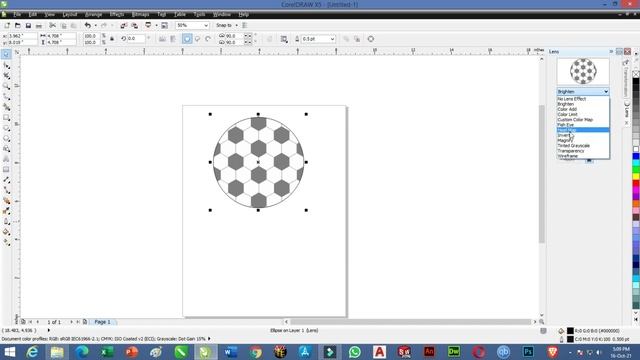640x360 pixels.
Task: Select the Eyedropper tool in the toolbox
Action: coord(6,211)
